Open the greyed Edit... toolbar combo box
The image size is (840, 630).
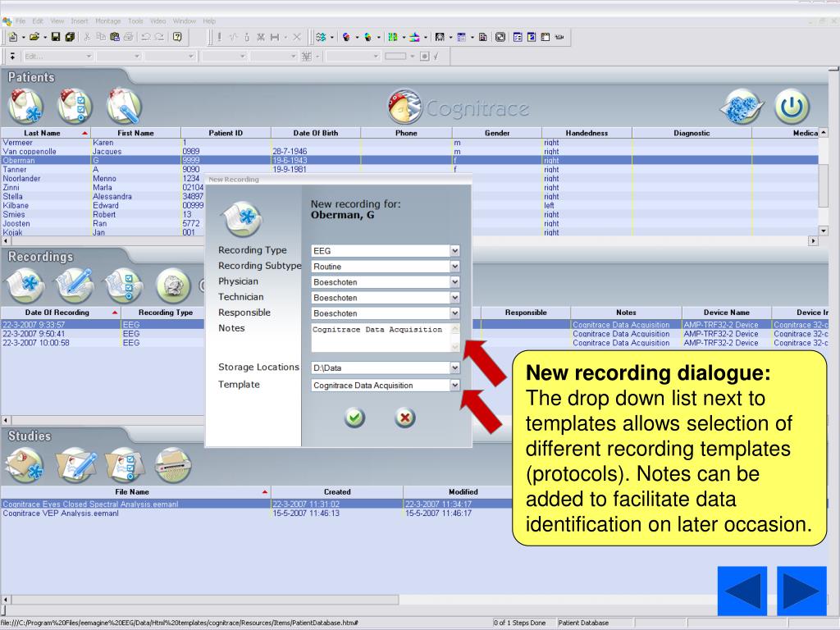tap(58, 57)
